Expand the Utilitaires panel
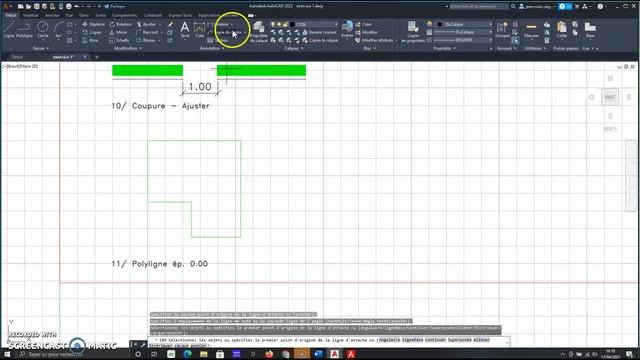 [x=535, y=49]
